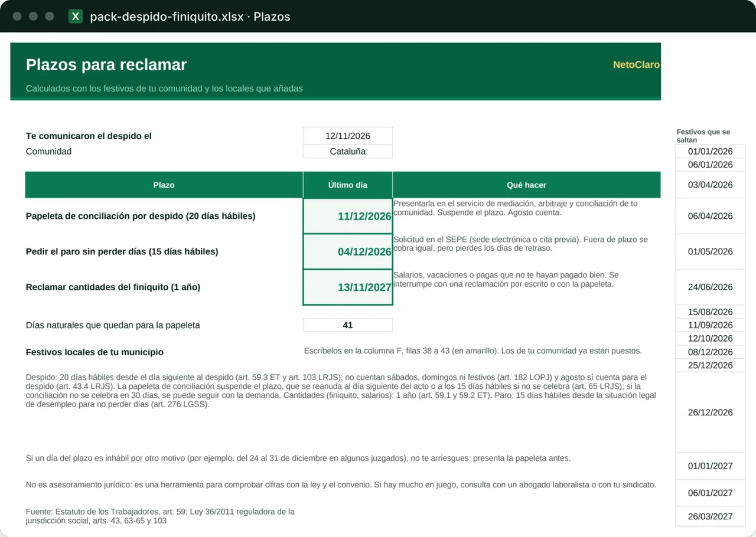Click the window title pack-despido-finiquito.xlsx
756x537 pixels.
click(190, 17)
